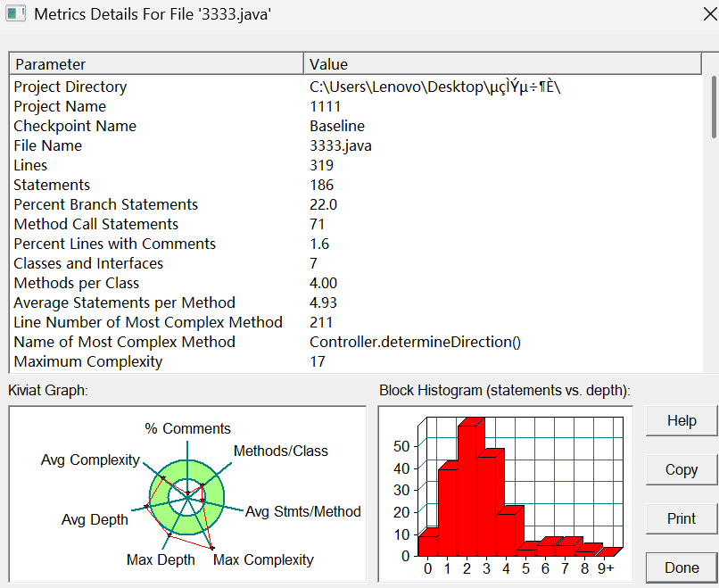This screenshot has height=588, width=719.
Task: Click the value 'Baseline'
Action: (337, 126)
